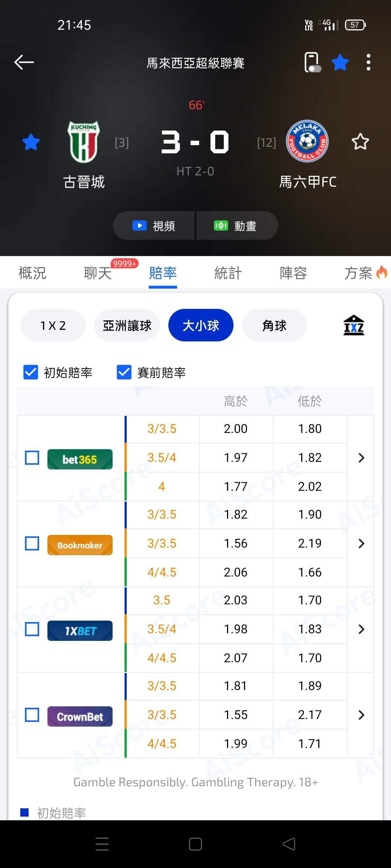
Task: Switch to 概況 overview tab
Action: click(33, 273)
